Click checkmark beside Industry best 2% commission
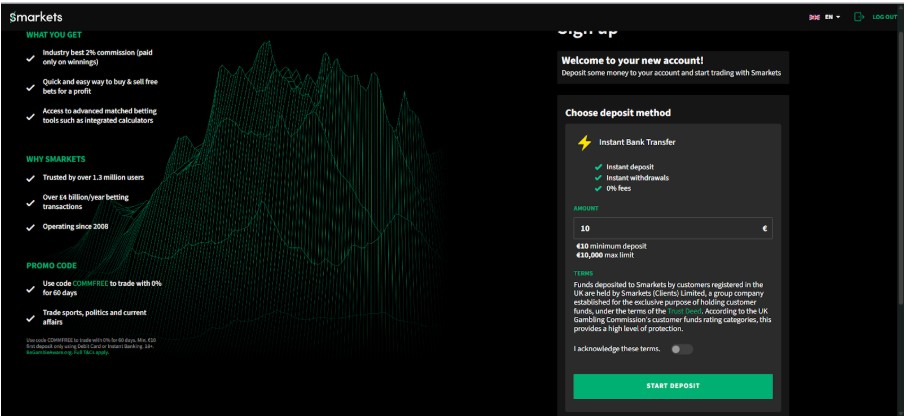The height and width of the screenshot is (418, 906). (x=31, y=58)
